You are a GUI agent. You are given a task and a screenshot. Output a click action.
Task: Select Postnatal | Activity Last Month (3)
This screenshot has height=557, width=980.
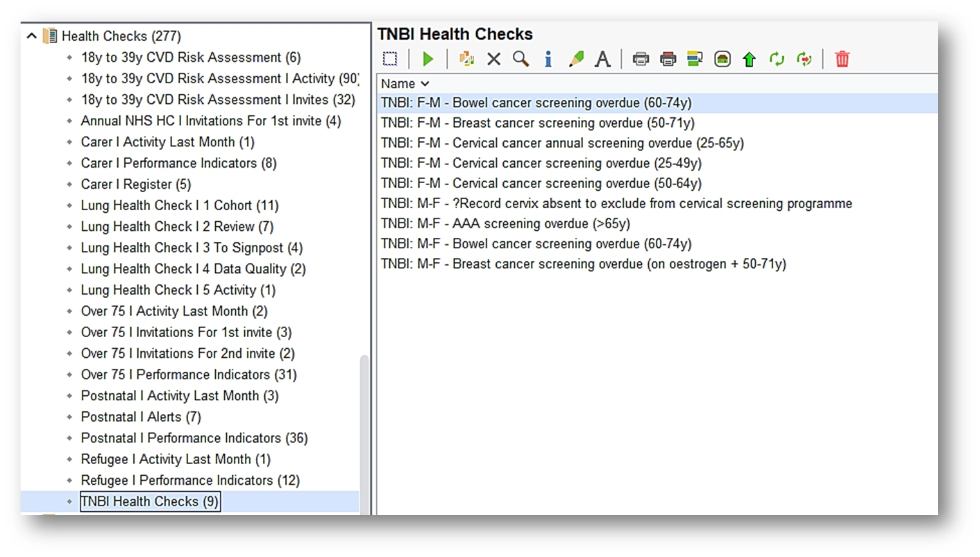click(180, 396)
